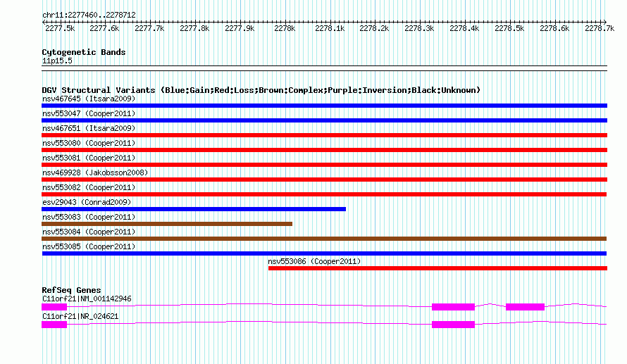Screen dimensions: 627x364
Task: Click the 2277.9k ruler tick label
Action: pos(240,28)
